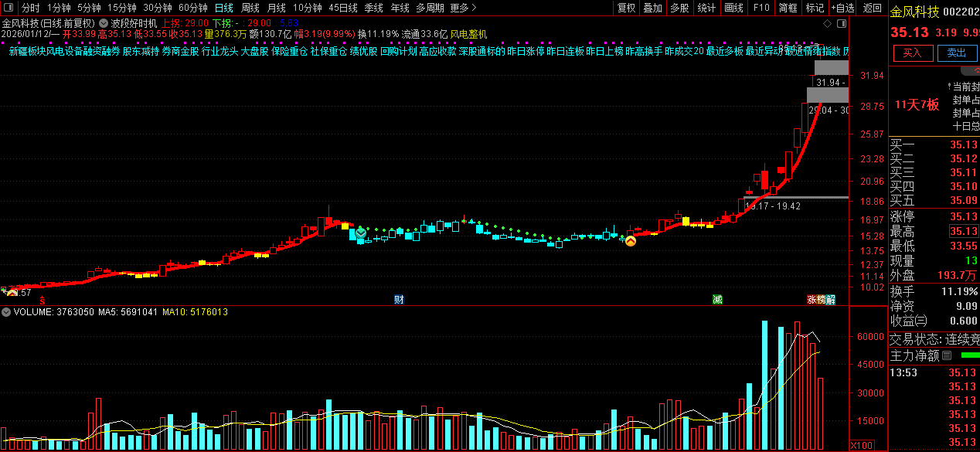980x452 pixels.
Task: Click the green 减 event marker
Action: click(x=717, y=299)
